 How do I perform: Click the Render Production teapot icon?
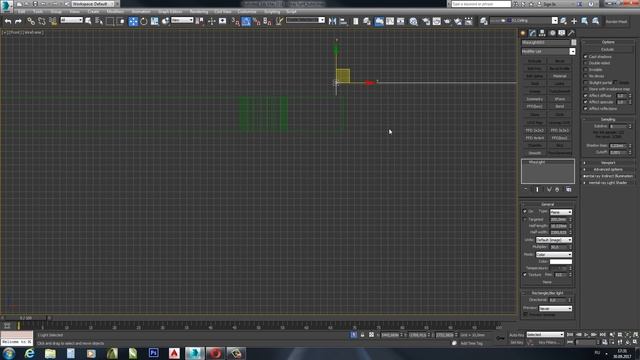447,21
